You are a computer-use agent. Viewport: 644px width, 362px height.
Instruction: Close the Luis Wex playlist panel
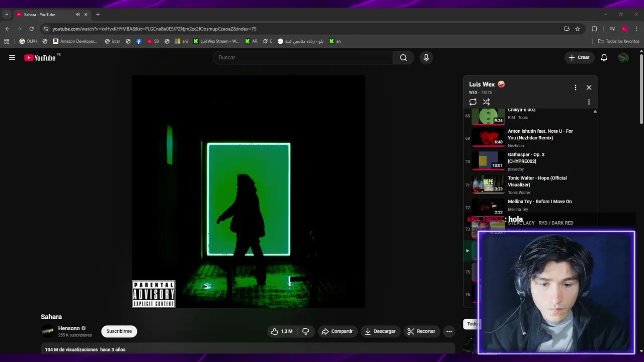click(x=589, y=87)
